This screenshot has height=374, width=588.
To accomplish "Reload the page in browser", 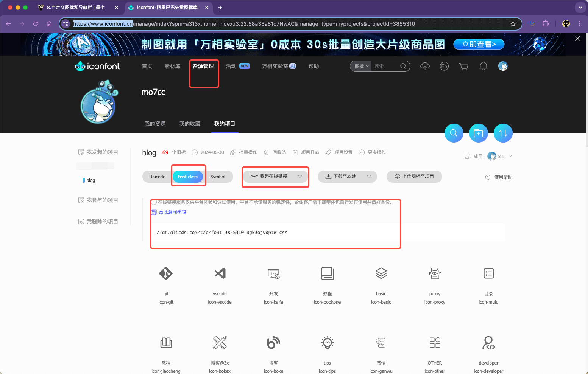I will pyautogui.click(x=36, y=24).
